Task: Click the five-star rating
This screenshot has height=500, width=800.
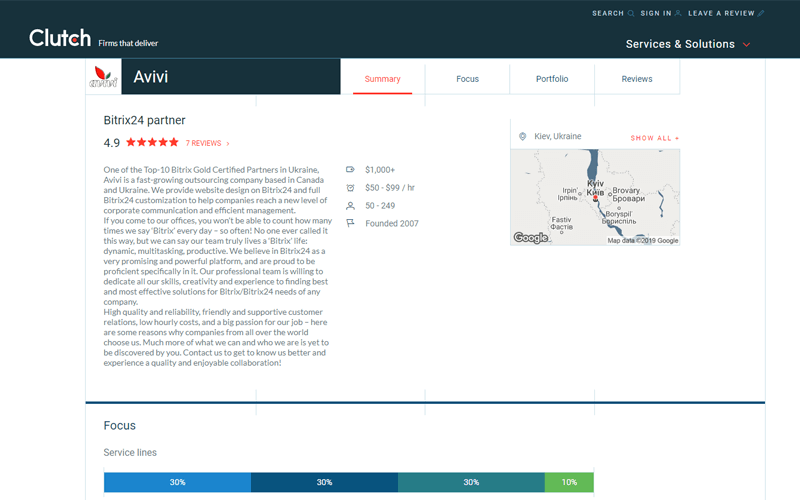Action: point(152,142)
